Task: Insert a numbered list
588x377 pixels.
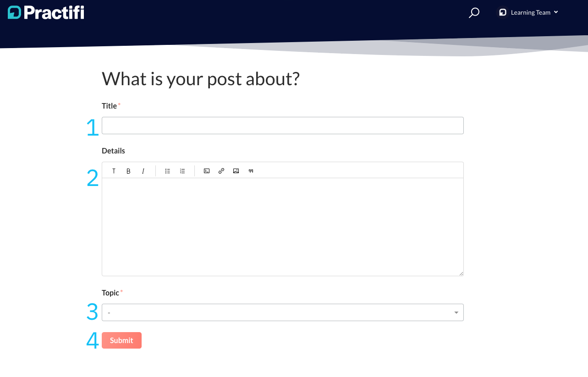Action: click(x=182, y=171)
